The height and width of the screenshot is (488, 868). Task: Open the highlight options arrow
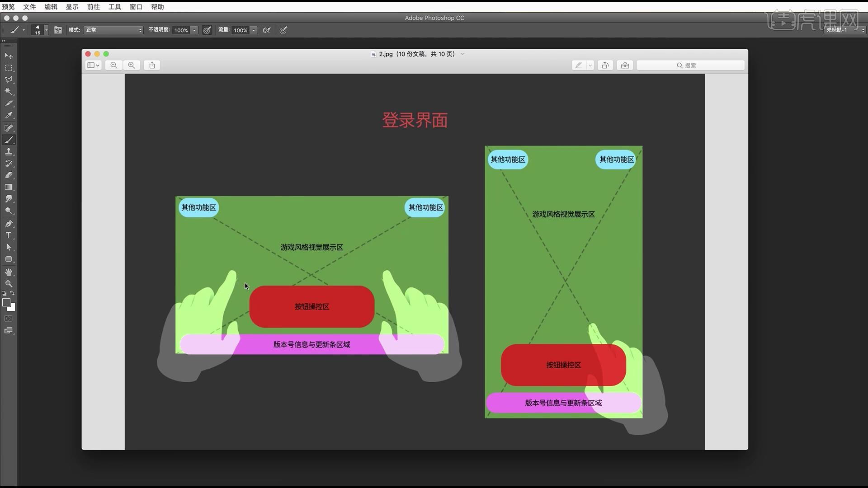[590, 66]
